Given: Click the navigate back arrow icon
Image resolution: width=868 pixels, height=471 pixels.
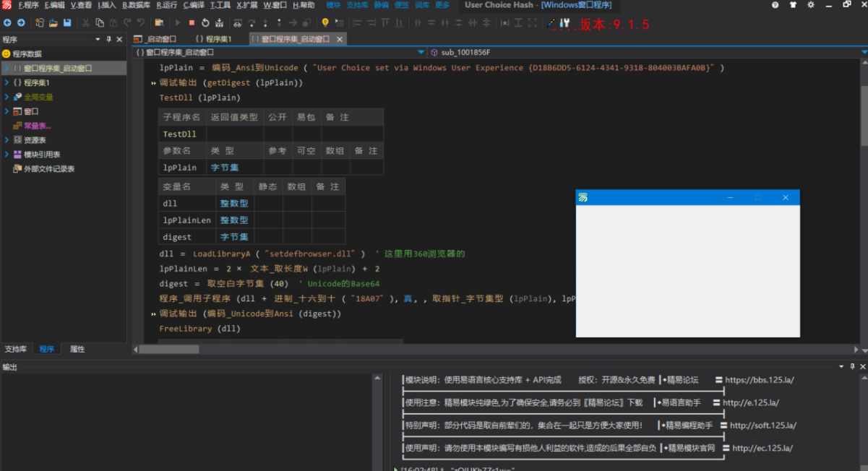Looking at the screenshot, I should click(x=7, y=23).
